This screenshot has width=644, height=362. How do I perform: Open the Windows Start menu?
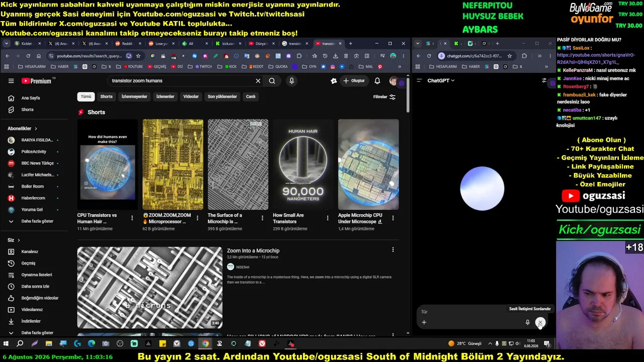[6, 344]
